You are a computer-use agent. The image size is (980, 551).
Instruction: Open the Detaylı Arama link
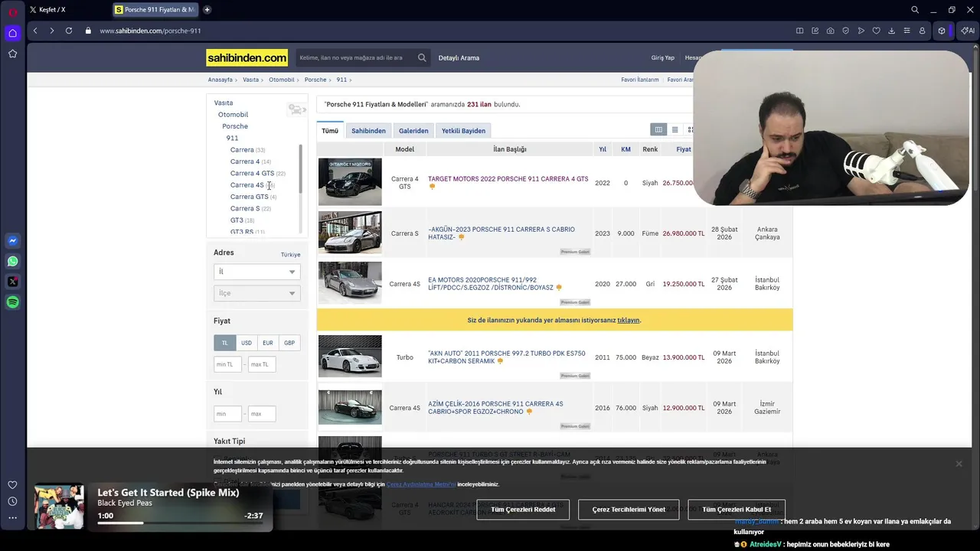tap(459, 58)
